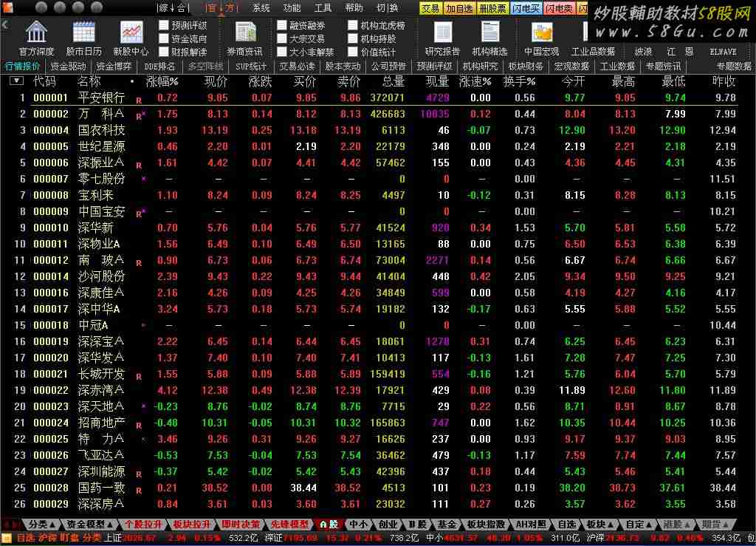The image size is (756, 546).
Task: Click the R marker beside 南玻A
Action: click(x=139, y=263)
